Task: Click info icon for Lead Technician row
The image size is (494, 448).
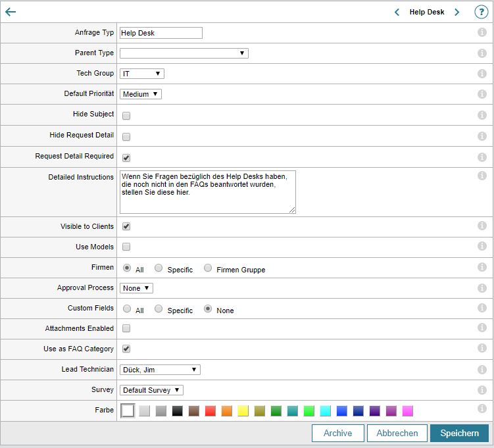Action: coord(482,370)
